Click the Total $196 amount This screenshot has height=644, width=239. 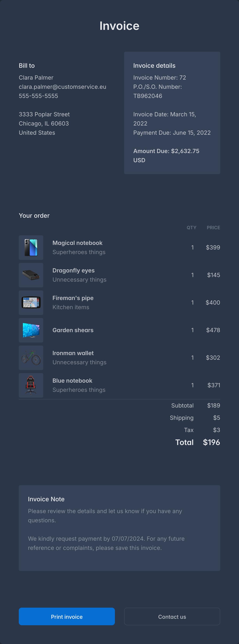211,442
